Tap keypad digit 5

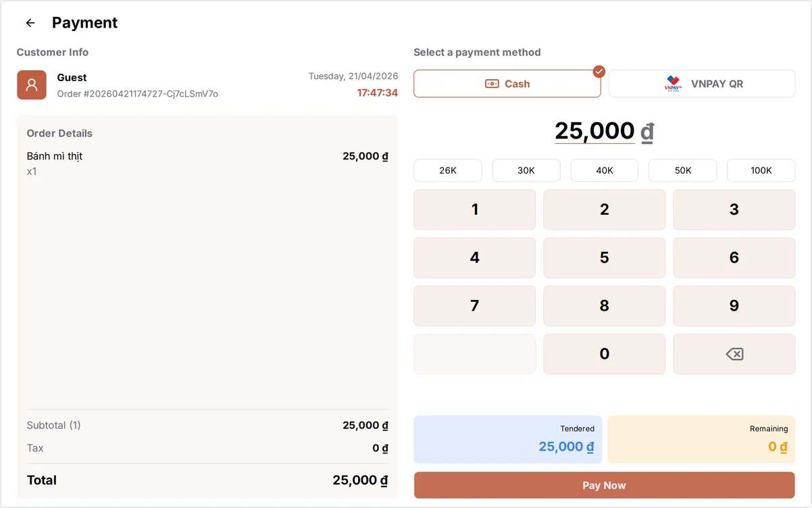click(605, 257)
